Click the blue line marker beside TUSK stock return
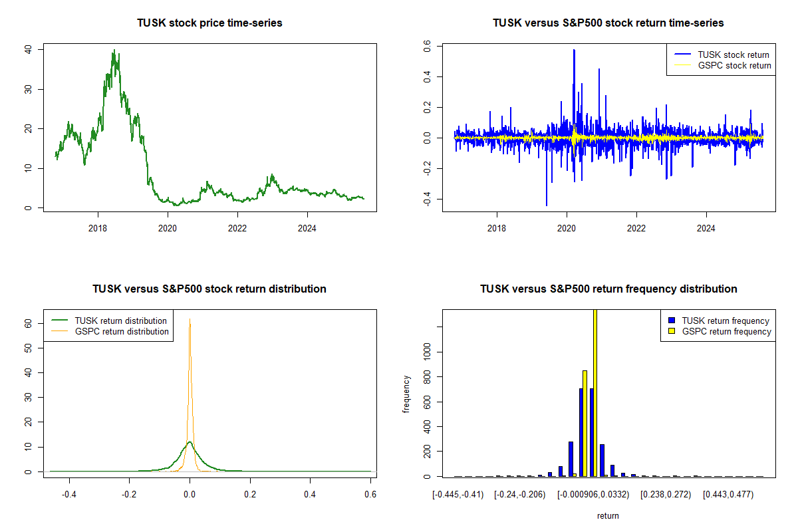This screenshot has height=532, width=798. point(682,55)
